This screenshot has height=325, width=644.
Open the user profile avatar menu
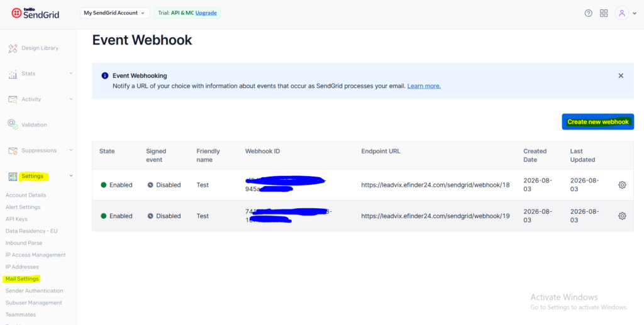pyautogui.click(x=622, y=13)
